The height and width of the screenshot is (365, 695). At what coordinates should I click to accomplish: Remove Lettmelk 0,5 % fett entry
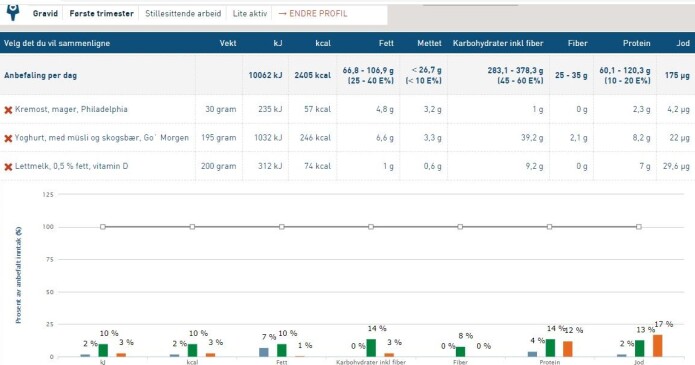(8, 167)
